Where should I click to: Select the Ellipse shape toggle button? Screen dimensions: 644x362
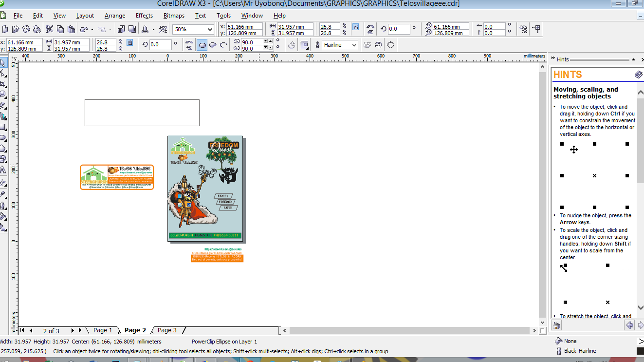pos(202,45)
